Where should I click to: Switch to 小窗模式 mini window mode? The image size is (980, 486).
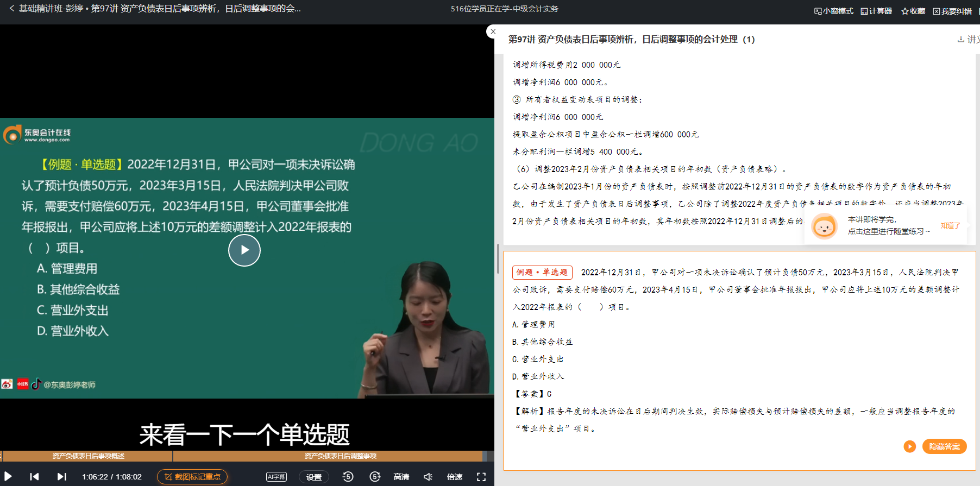pyautogui.click(x=833, y=11)
